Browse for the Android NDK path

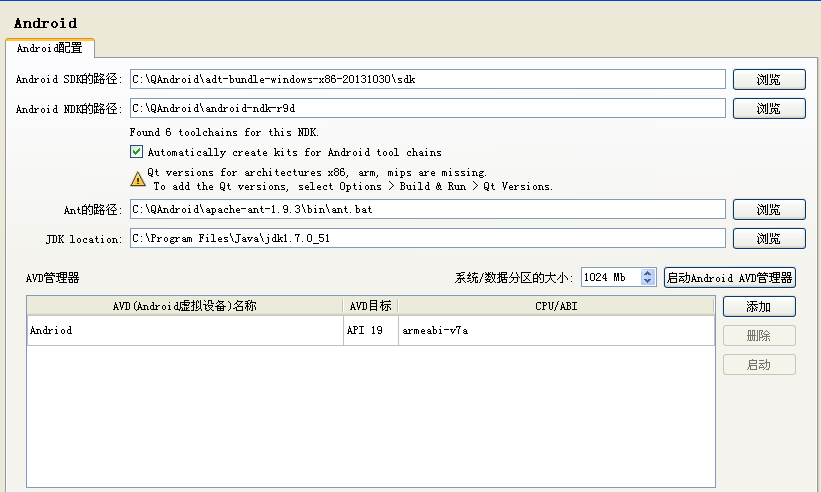pos(769,109)
